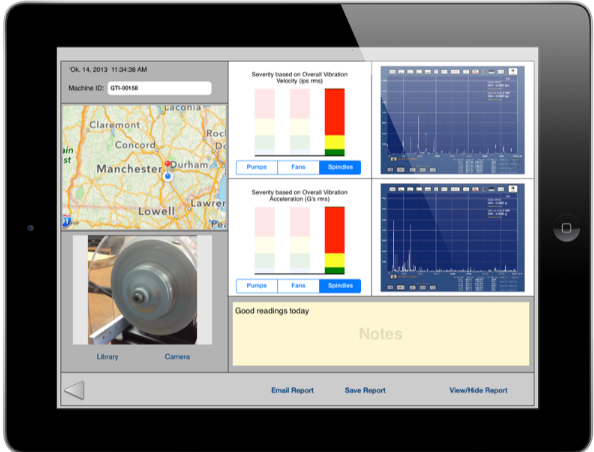Open the Camera to take photo
Viewport: 594px width, 452px height.
point(177,357)
